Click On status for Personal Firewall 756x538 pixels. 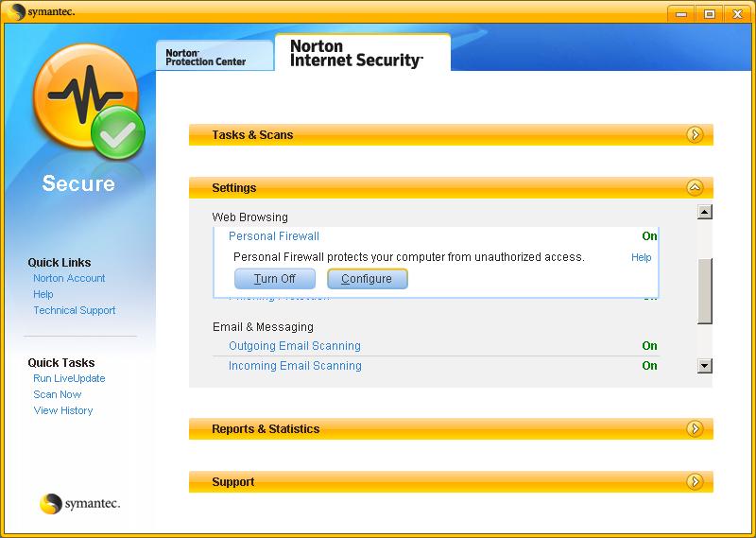point(649,236)
